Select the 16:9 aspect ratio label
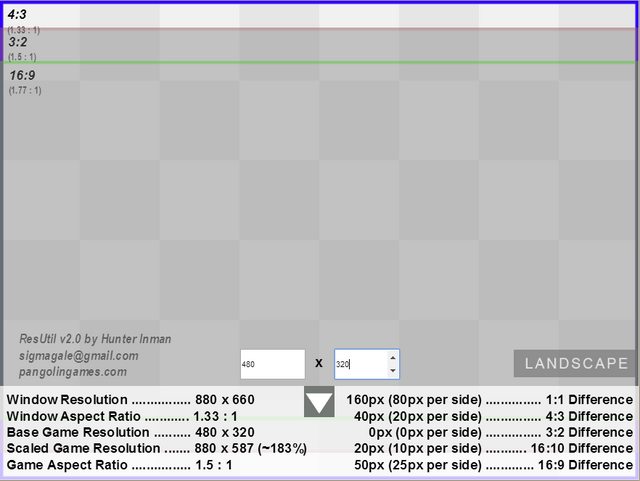This screenshot has height=481, width=640. coord(22,75)
